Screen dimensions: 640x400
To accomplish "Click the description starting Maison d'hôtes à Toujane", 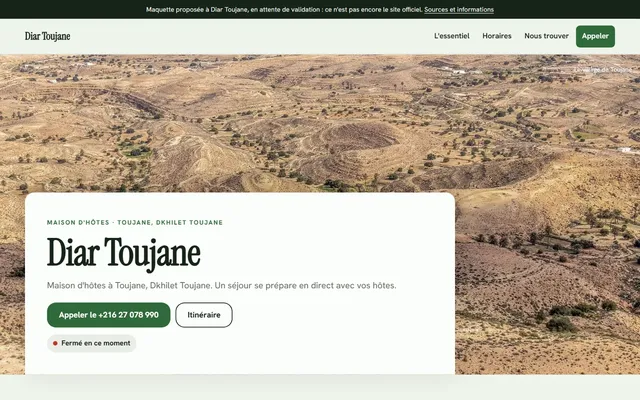I will (x=222, y=285).
